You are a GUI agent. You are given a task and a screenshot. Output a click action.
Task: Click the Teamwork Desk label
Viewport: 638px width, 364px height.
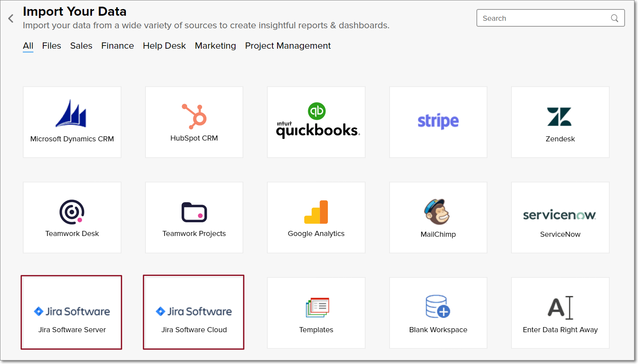point(72,234)
